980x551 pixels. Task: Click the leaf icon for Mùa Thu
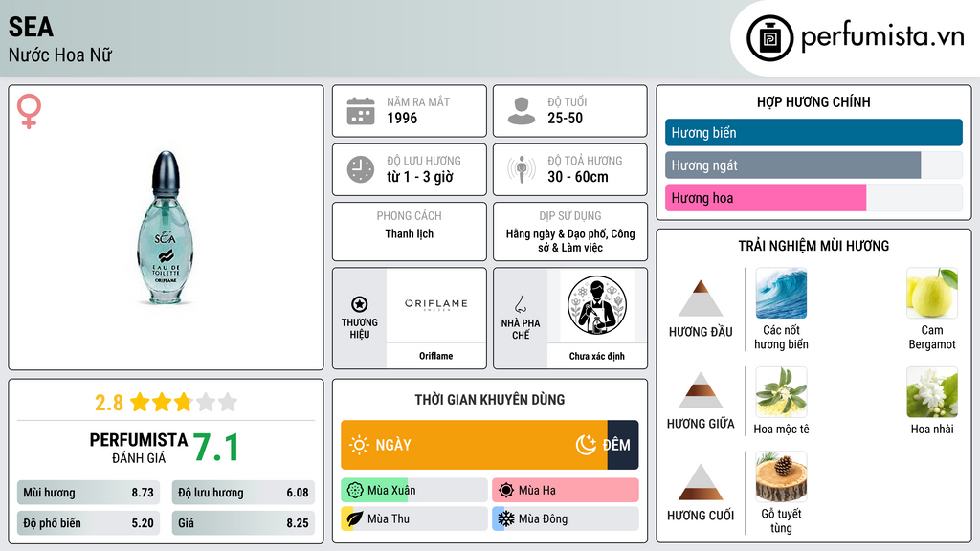(355, 518)
